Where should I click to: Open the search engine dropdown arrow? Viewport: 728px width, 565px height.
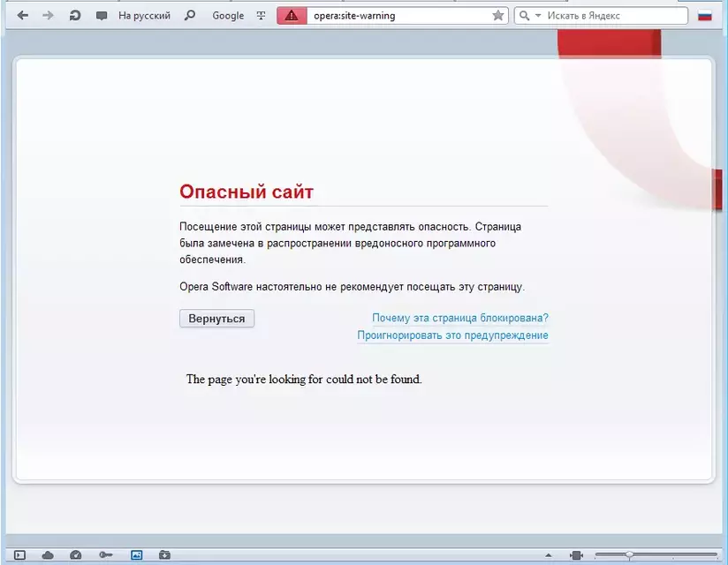(538, 16)
